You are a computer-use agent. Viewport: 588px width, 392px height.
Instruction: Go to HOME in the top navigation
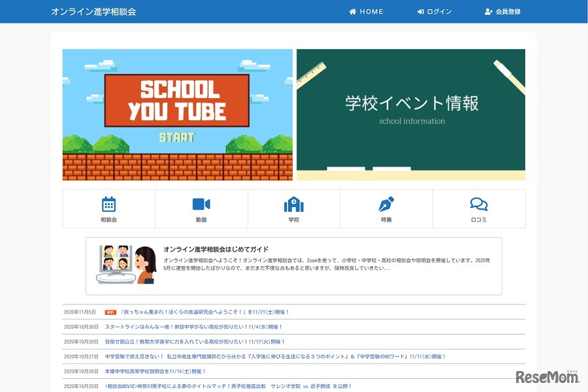[367, 12]
